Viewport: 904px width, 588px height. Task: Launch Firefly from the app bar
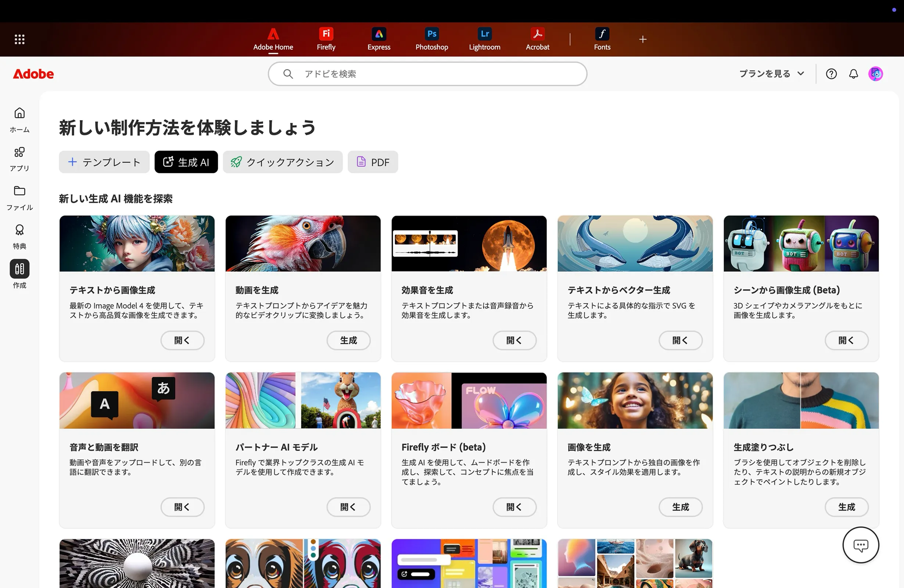(x=326, y=39)
